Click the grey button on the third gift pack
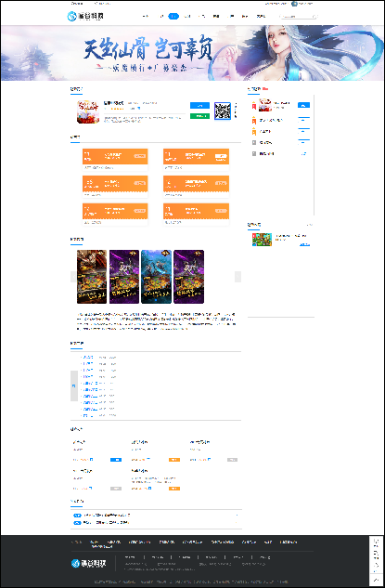Screen dimensions: 385x588 pos(233,460)
